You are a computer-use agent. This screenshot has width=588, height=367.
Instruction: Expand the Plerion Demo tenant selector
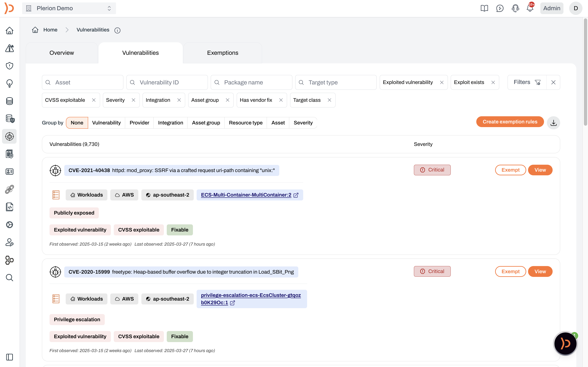[x=69, y=8]
